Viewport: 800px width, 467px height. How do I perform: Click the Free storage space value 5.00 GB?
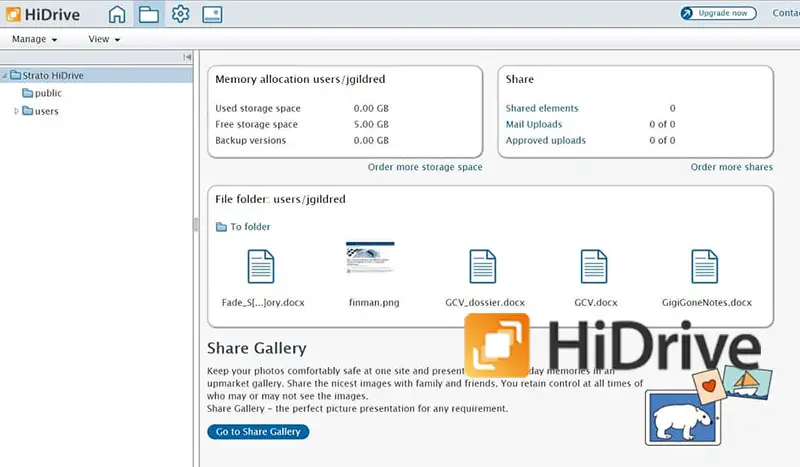point(371,124)
